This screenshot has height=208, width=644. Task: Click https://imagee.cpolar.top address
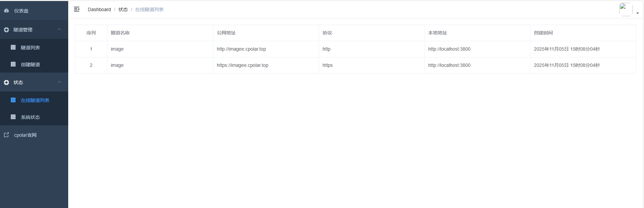point(242,65)
